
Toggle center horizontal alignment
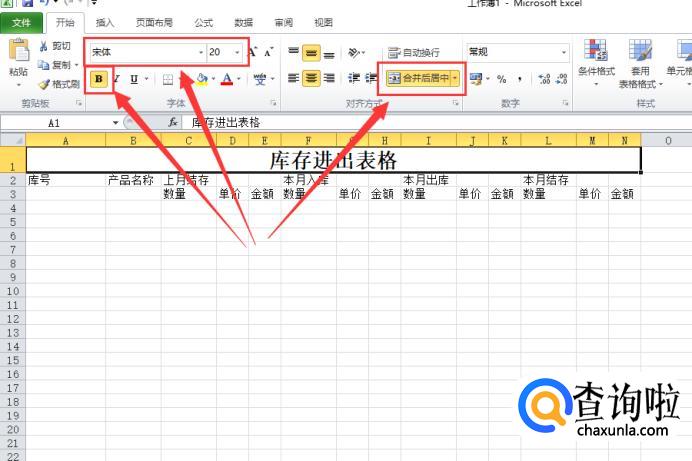[x=311, y=79]
